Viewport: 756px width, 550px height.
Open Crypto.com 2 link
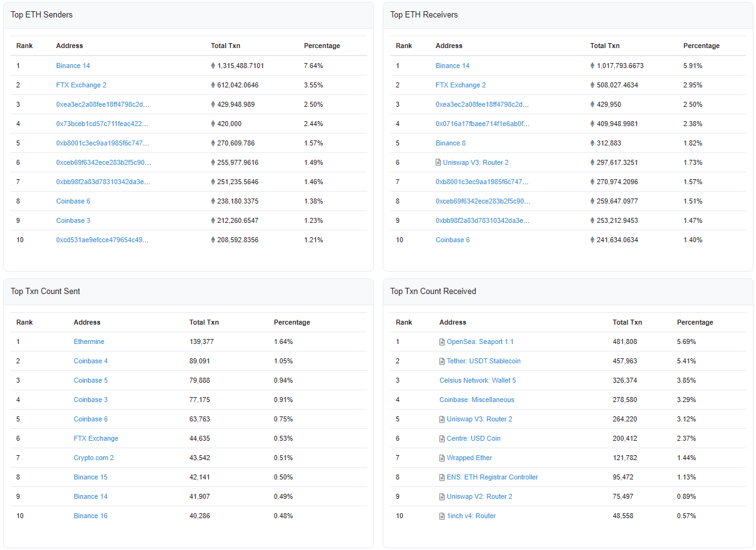pyautogui.click(x=94, y=458)
